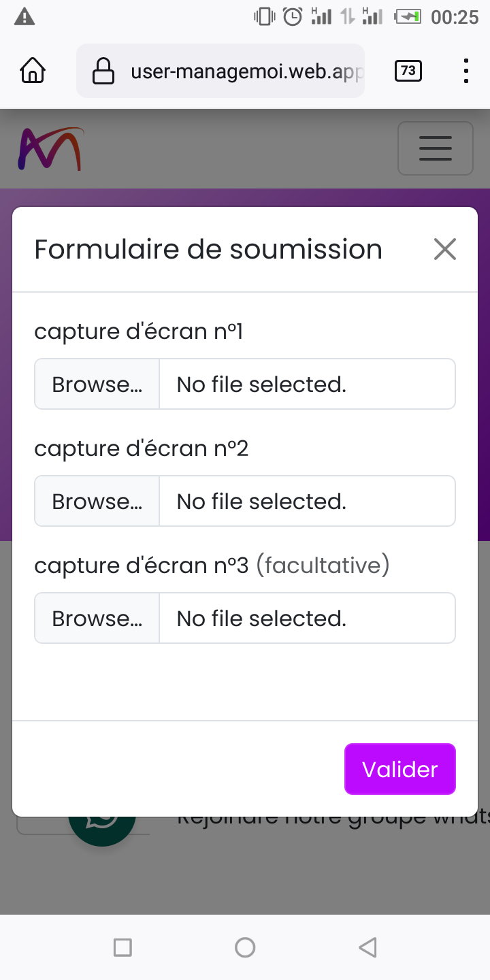Screen dimensions: 490x980
Task: Open the tab switcher showing 73 tabs
Action: click(408, 71)
